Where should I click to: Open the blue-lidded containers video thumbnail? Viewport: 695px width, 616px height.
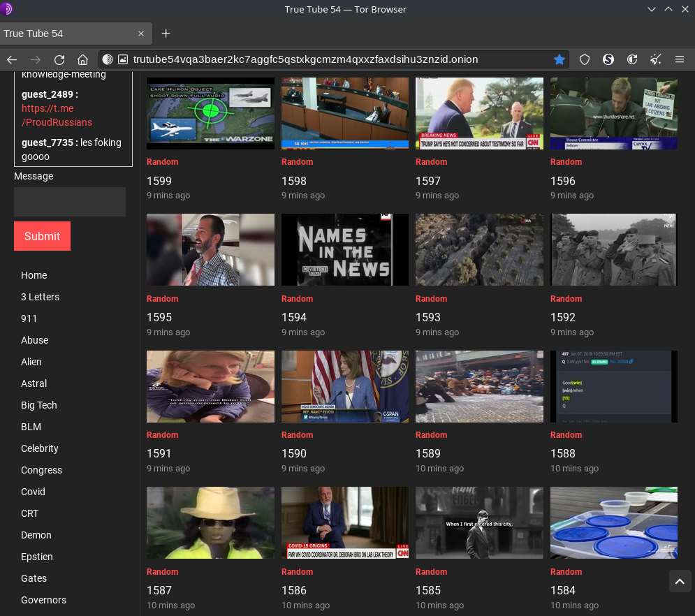614,523
